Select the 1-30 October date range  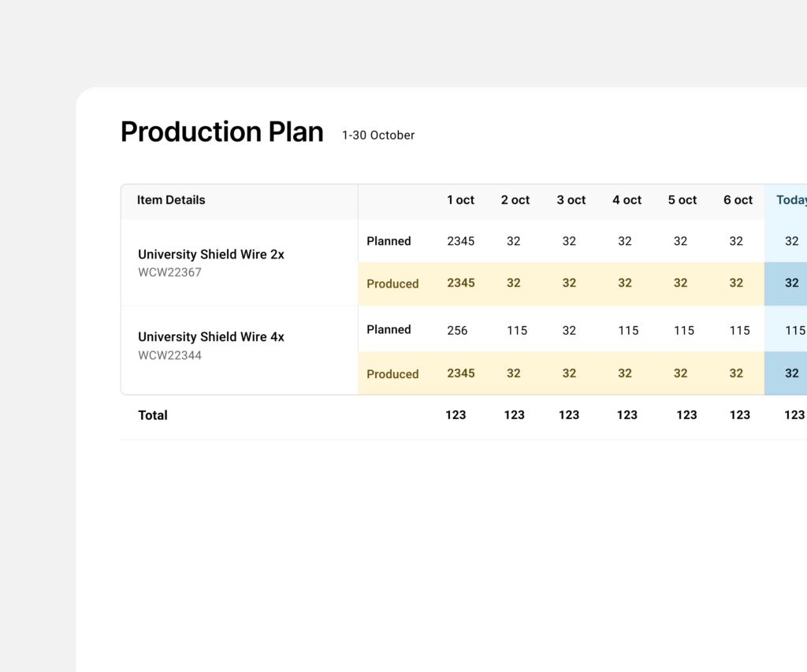click(x=378, y=136)
